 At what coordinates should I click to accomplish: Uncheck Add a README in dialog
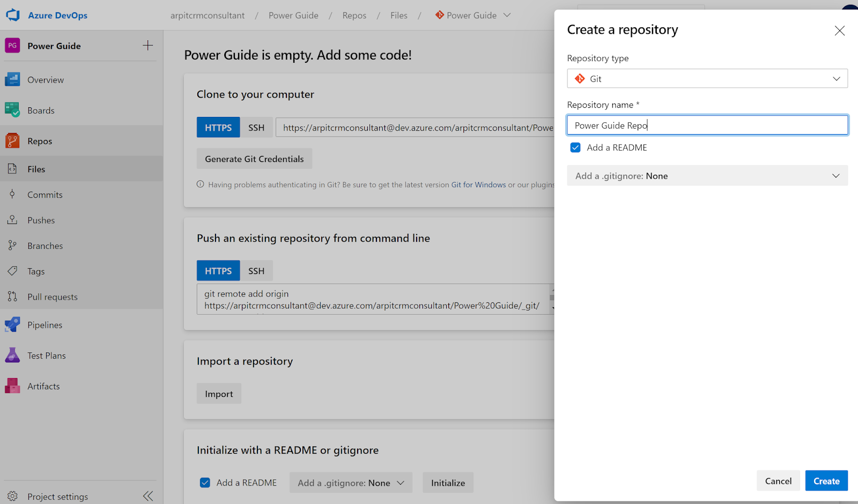(x=575, y=147)
